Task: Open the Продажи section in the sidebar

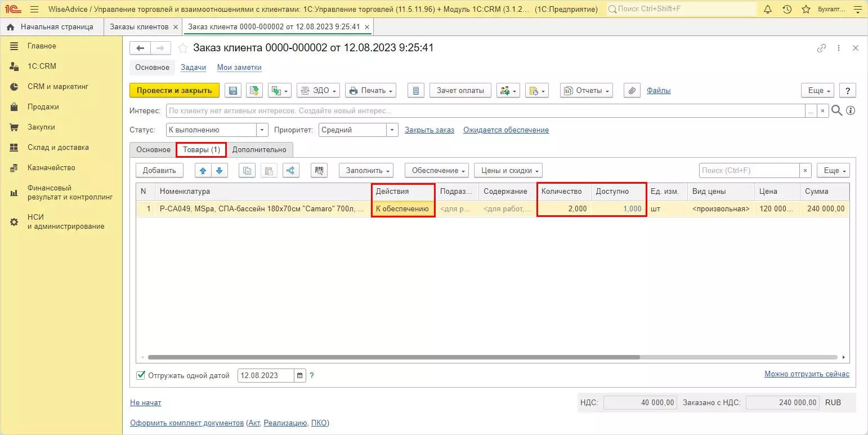Action: [43, 106]
